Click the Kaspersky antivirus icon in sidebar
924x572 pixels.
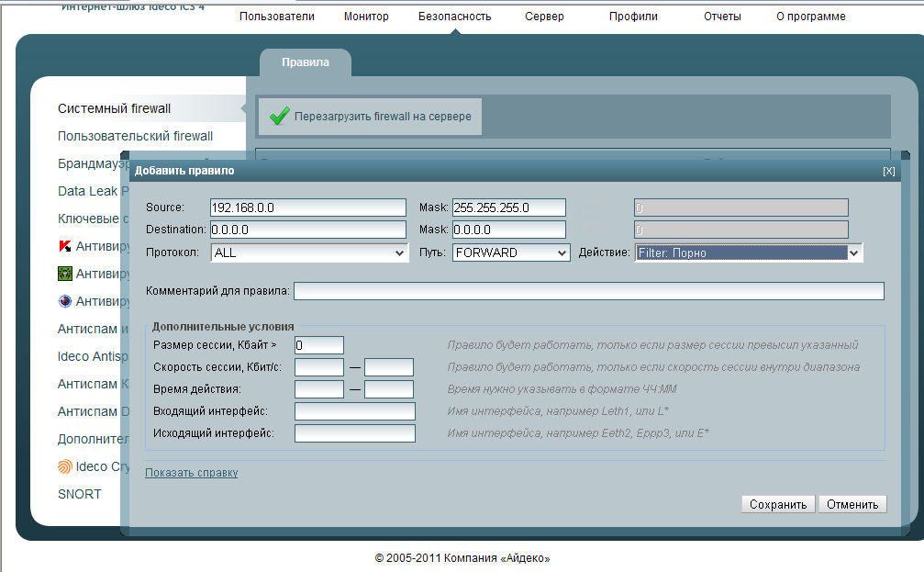point(65,246)
